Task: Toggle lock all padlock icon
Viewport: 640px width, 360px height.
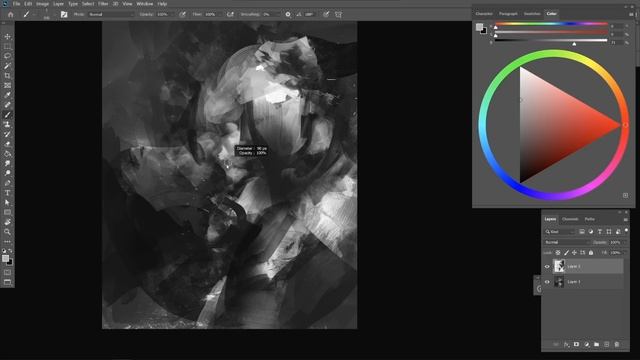Action: [591, 253]
